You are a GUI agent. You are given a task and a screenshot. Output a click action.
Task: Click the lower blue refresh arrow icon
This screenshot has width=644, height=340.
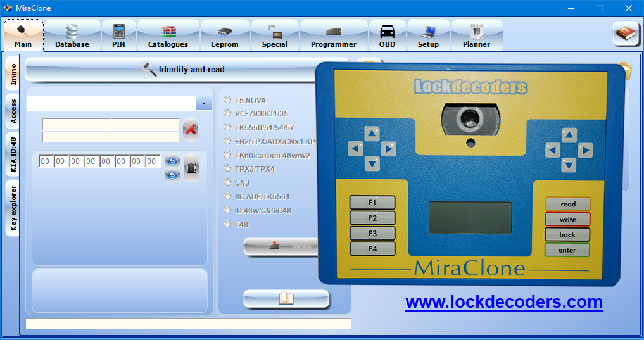pyautogui.click(x=172, y=175)
